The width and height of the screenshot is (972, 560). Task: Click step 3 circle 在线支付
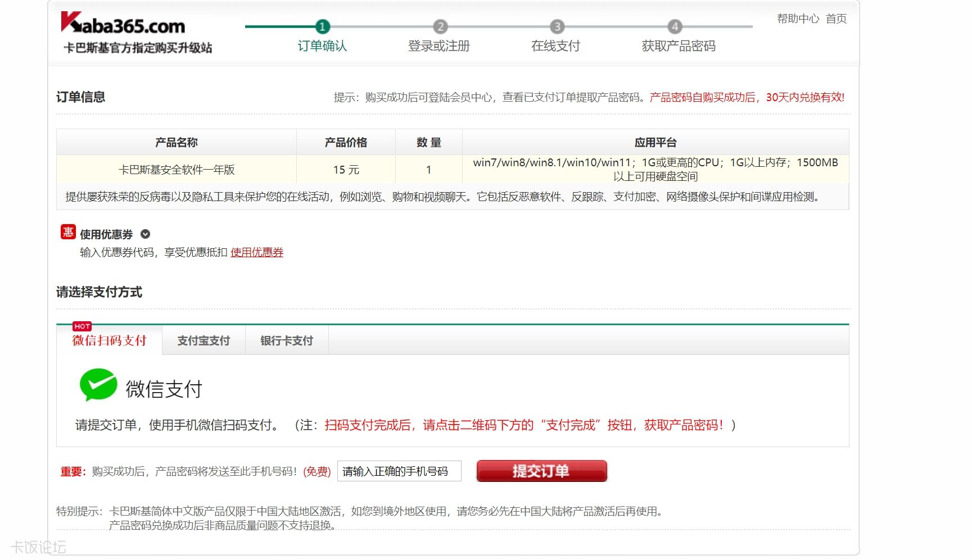pos(557,26)
